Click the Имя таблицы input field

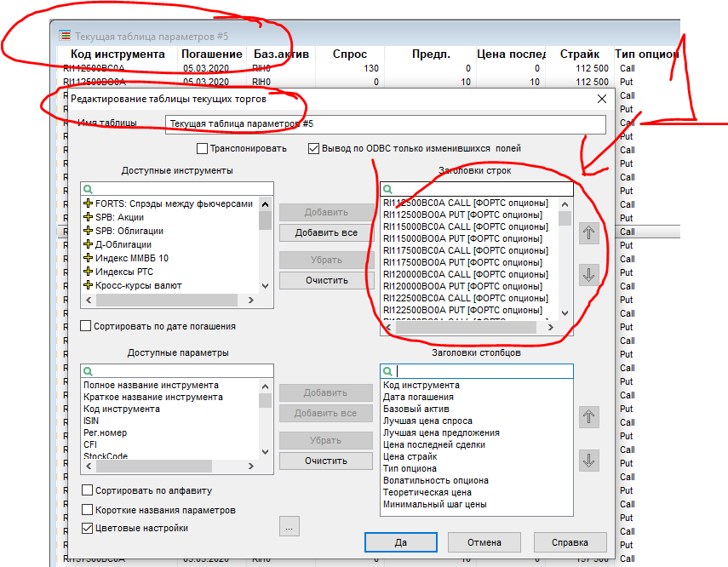click(386, 124)
